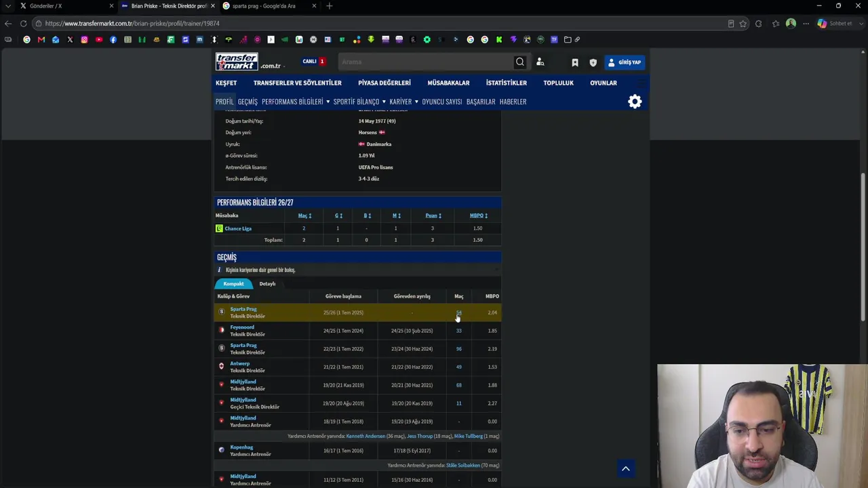Sort performance table by B column
The width and height of the screenshot is (868, 488).
(367, 216)
